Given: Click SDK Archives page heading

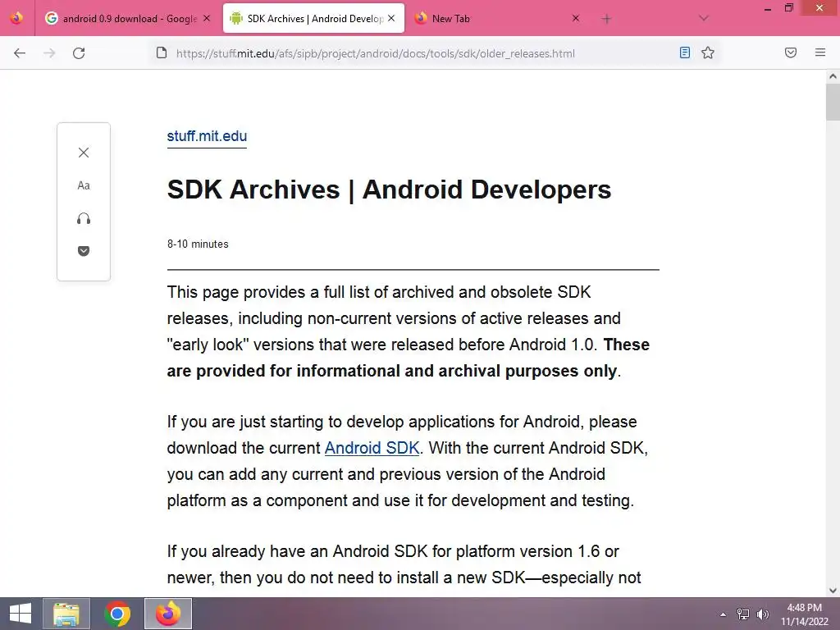Looking at the screenshot, I should pos(389,189).
